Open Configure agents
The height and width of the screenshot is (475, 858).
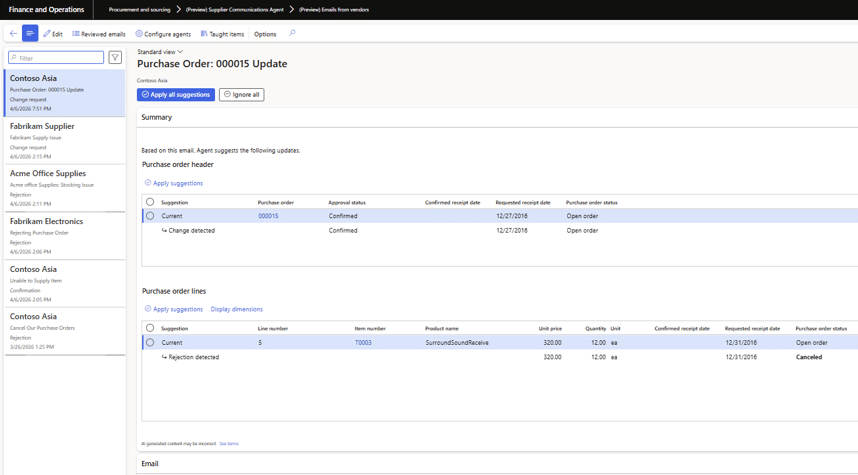163,34
